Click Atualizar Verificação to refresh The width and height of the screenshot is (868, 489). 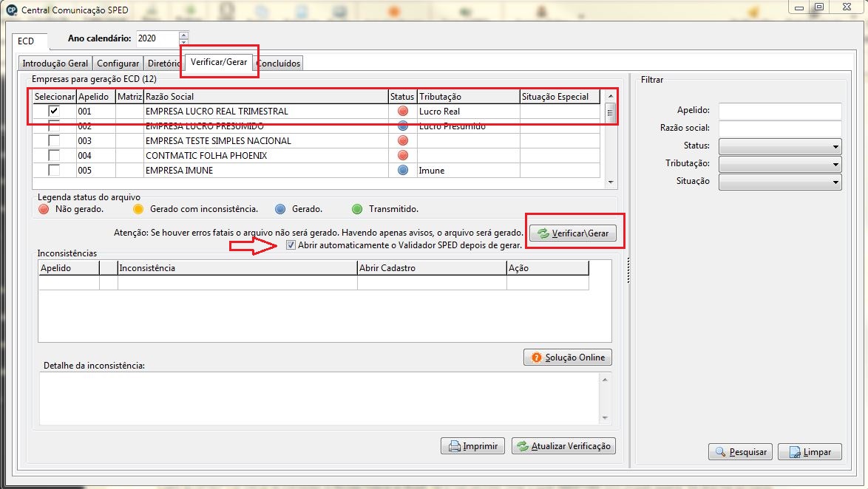click(x=563, y=446)
